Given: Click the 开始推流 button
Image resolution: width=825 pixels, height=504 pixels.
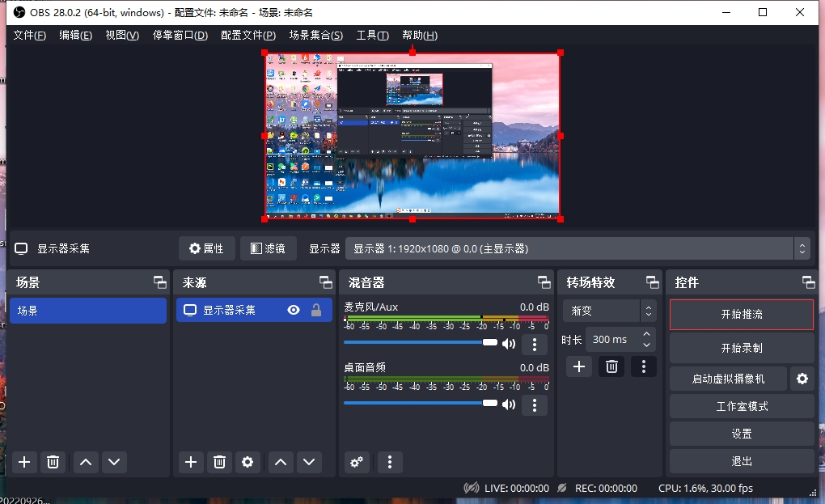Looking at the screenshot, I should (x=742, y=314).
